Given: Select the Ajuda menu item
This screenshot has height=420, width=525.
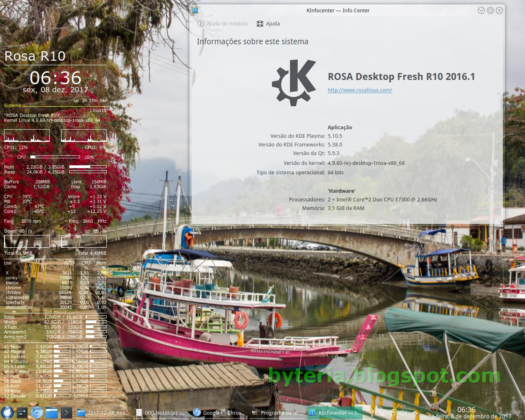Looking at the screenshot, I should pos(268,24).
